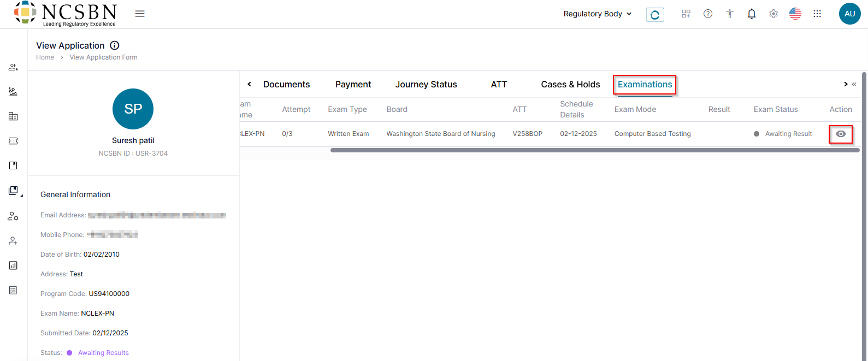Viewport: 868px width, 361px height.
Task: Switch to the Journey Status tab
Action: tap(426, 84)
